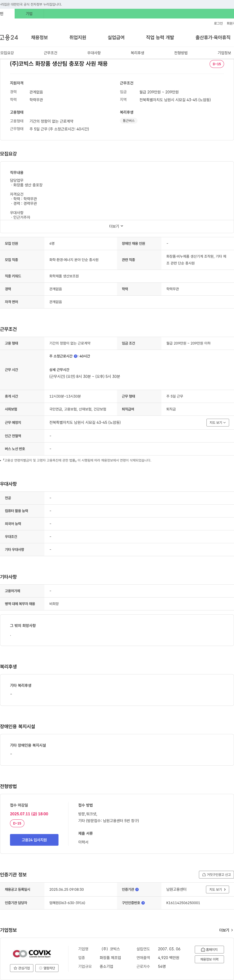Click 로그인 link at top

click(218, 24)
